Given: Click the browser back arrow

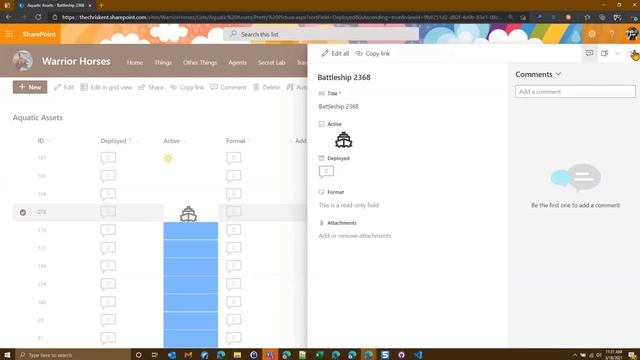Looking at the screenshot, I should coord(9,17).
